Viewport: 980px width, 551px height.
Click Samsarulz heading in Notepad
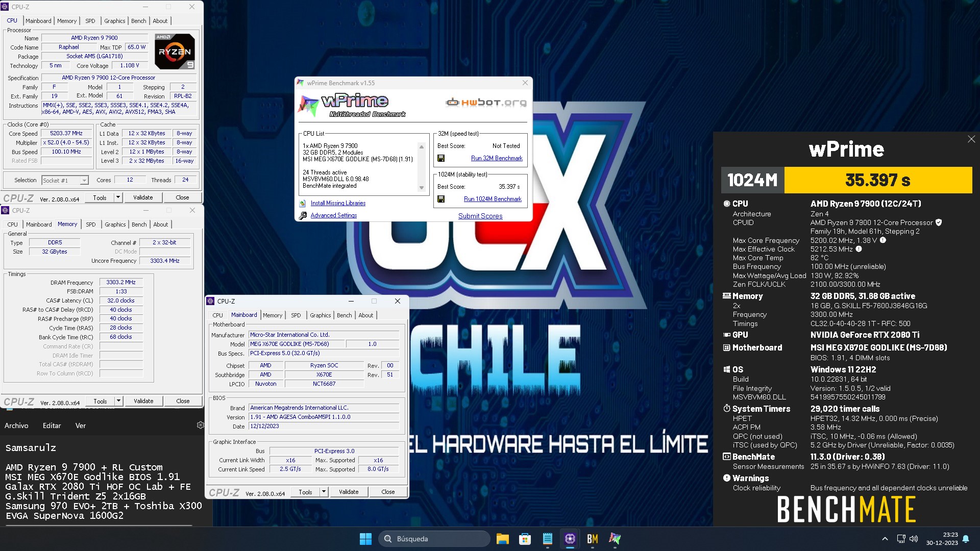coord(31,448)
